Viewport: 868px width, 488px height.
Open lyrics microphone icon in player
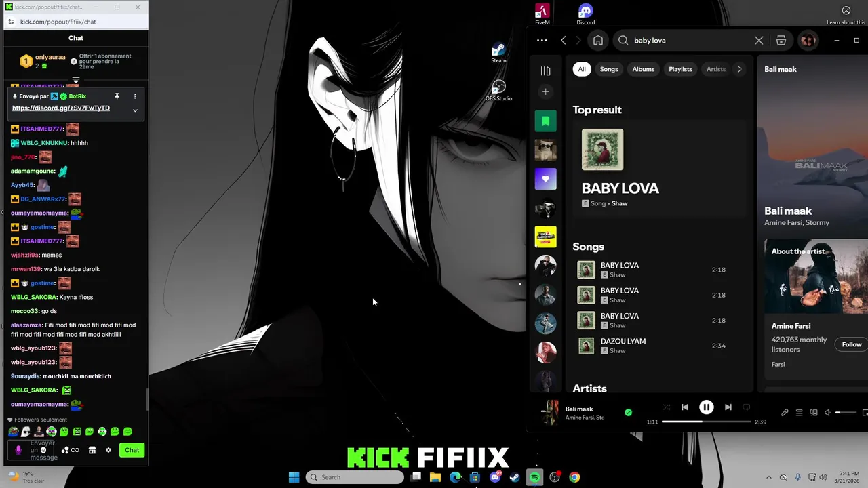coord(785,413)
